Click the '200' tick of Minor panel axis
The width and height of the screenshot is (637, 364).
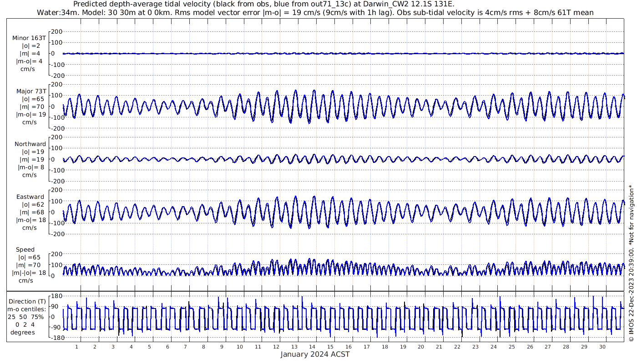[56, 31]
